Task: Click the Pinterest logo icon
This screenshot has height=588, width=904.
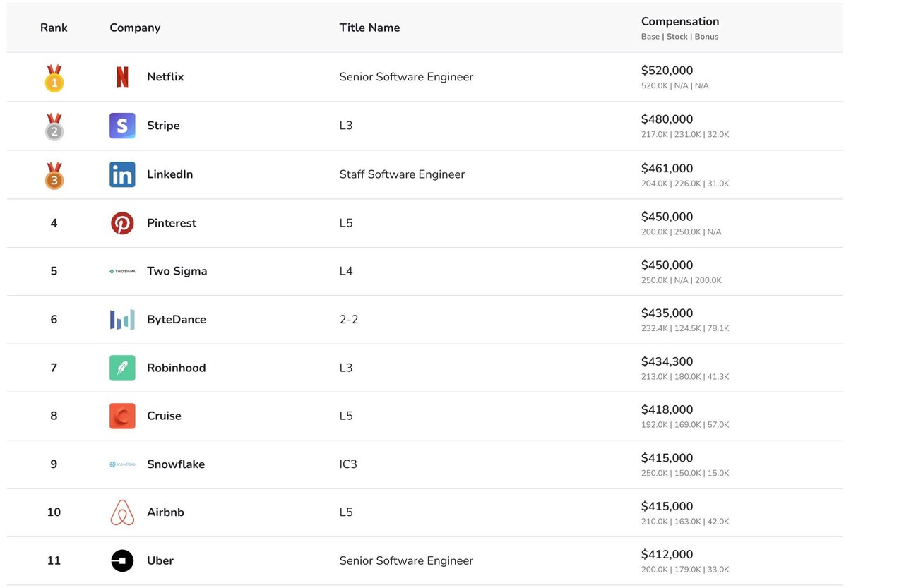Action: pos(122,223)
